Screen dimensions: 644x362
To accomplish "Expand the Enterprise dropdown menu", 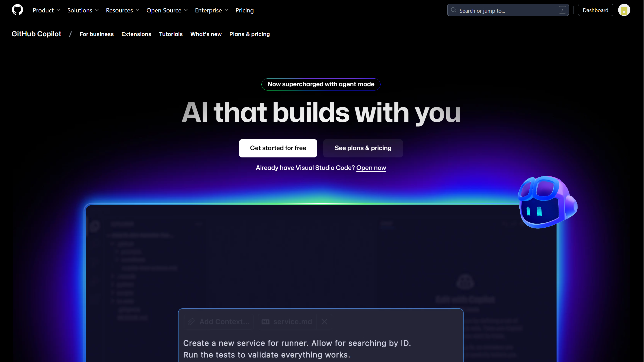I will tap(212, 10).
